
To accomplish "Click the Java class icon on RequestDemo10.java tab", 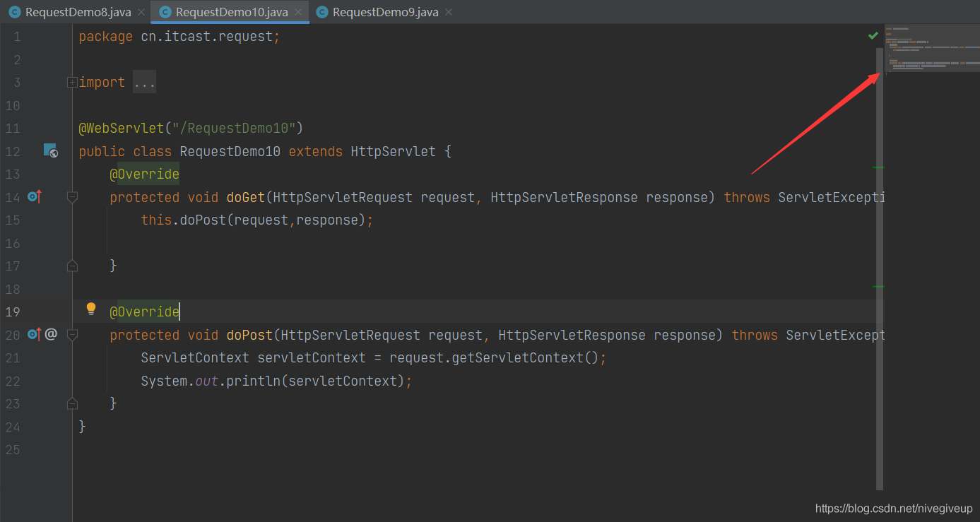I will click(x=165, y=12).
